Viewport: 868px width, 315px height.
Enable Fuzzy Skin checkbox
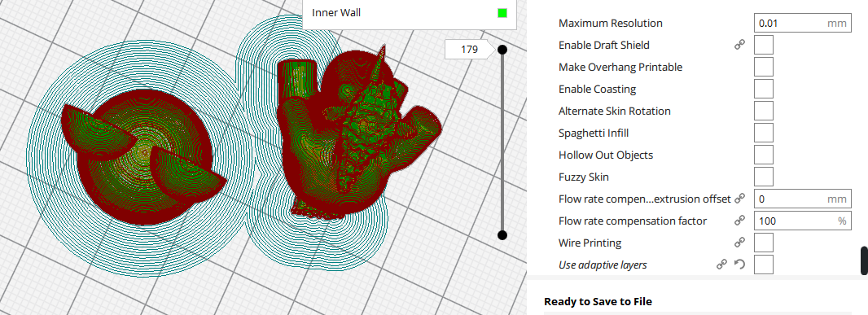tap(764, 177)
